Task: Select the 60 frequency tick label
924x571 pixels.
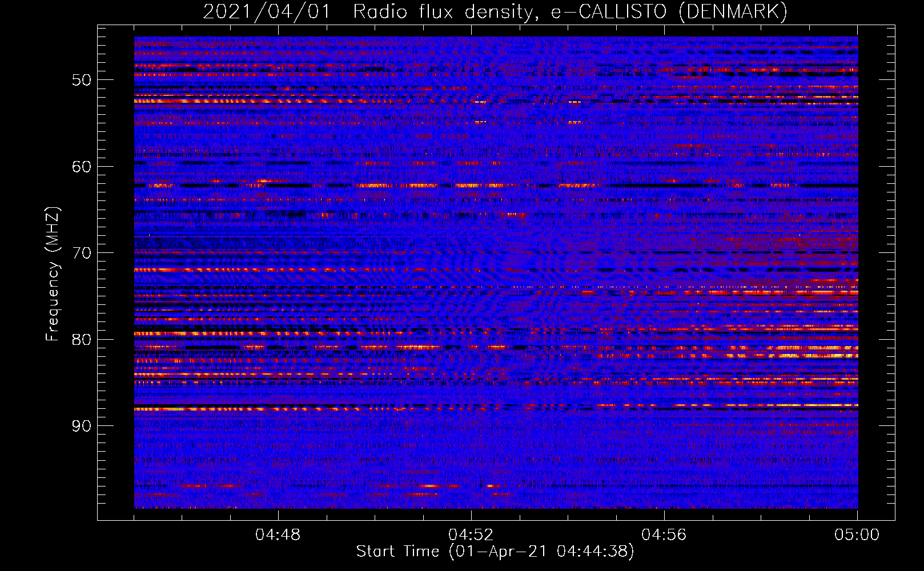Action: (82, 167)
